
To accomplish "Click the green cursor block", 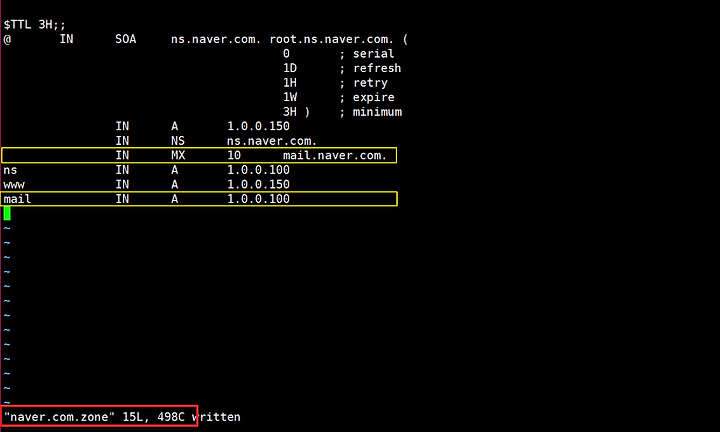I will pyautogui.click(x=7, y=213).
